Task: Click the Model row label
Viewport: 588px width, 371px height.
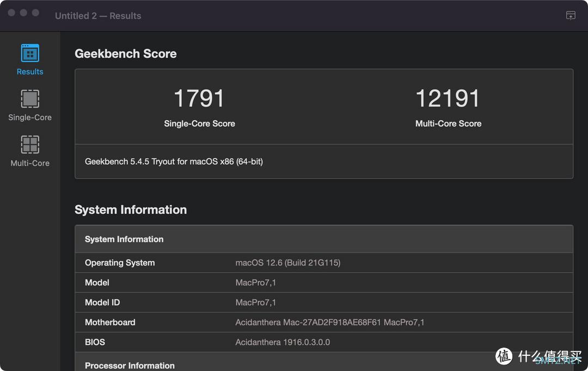Action: (97, 282)
